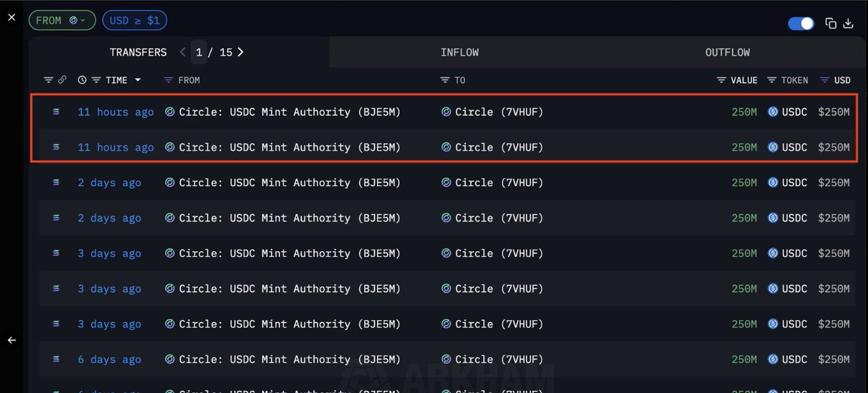Image resolution: width=868 pixels, height=393 pixels.
Task: Go to previous page of transfers
Action: [182, 52]
